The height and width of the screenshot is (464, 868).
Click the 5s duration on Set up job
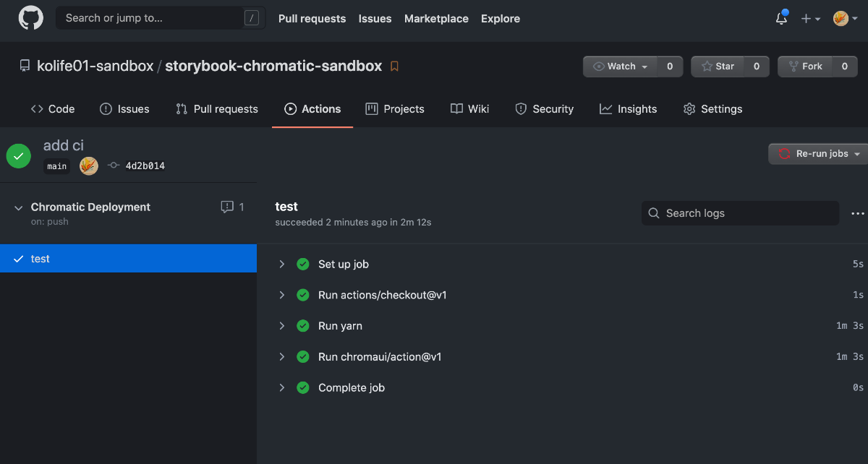tap(858, 265)
